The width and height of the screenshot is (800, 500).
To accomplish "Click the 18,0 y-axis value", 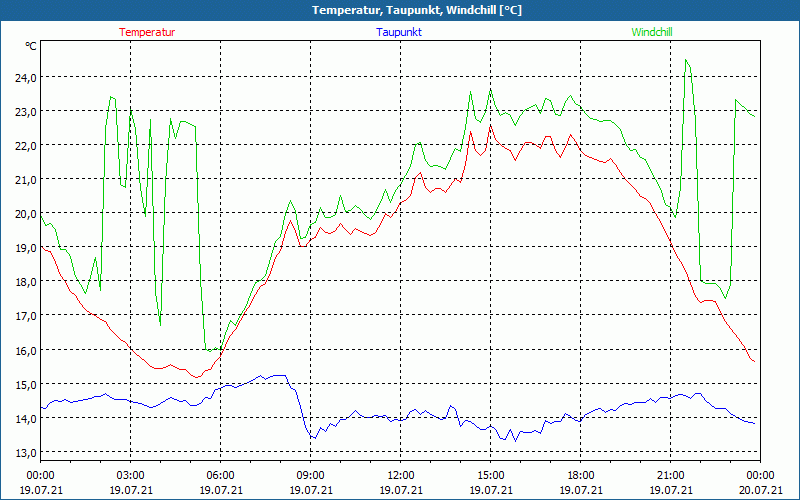I will point(26,283).
